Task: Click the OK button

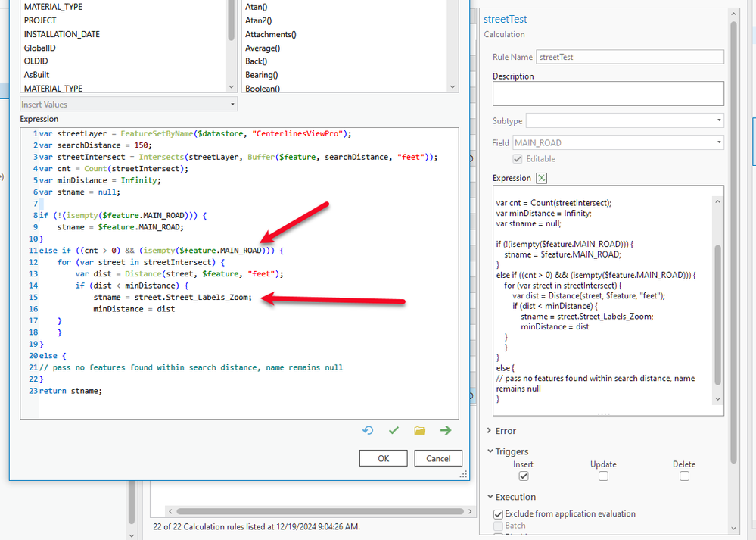Action: 384,458
